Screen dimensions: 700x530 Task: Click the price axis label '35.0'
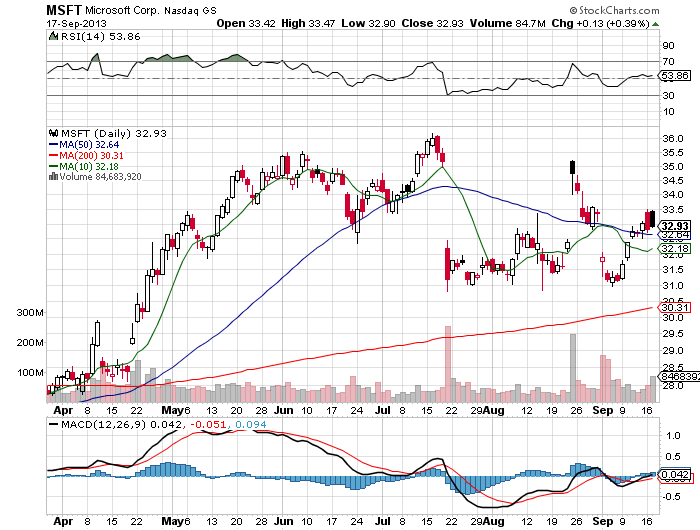coord(672,167)
